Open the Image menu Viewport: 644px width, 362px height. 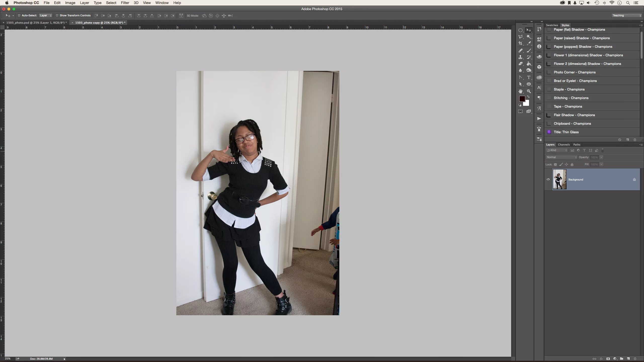[70, 3]
